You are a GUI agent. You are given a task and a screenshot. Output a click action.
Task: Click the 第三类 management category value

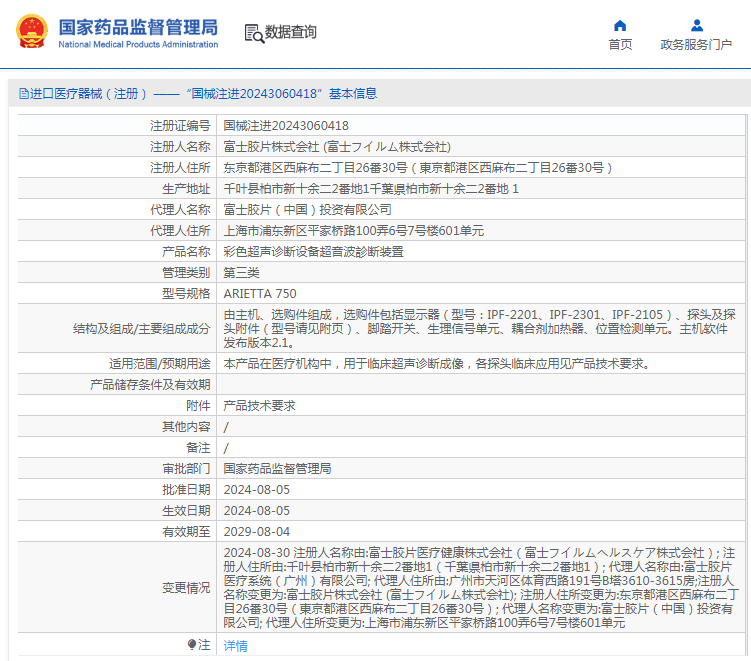(x=241, y=273)
